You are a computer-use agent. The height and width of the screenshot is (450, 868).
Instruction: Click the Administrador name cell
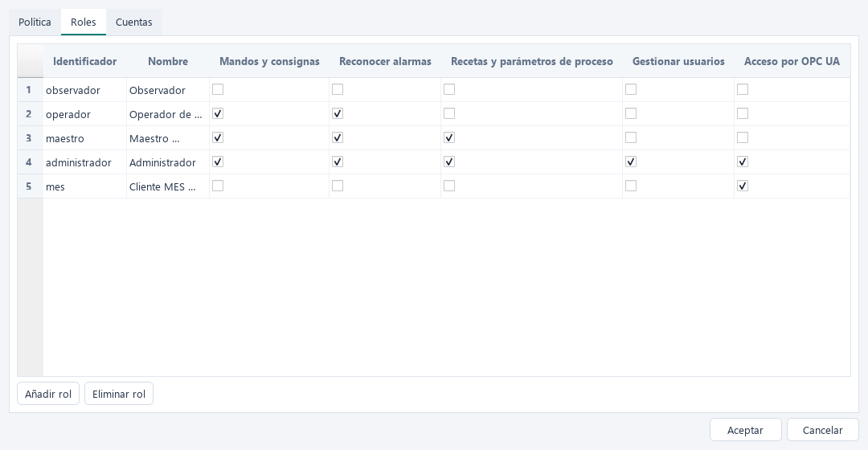coord(168,162)
